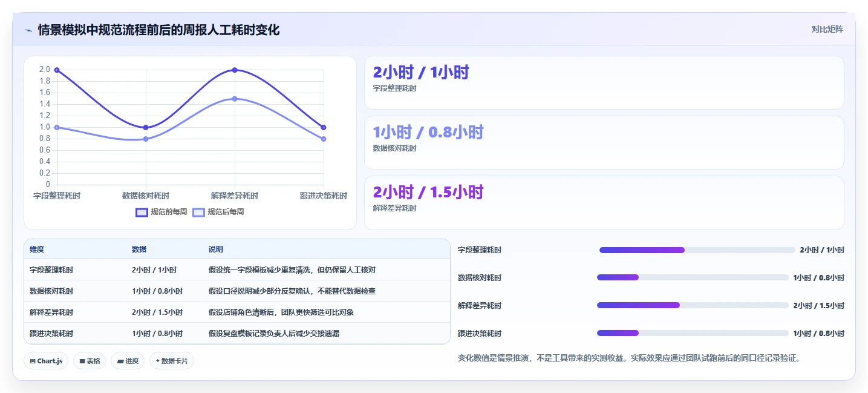Click the Chart.js tag chip
868x393 pixels.
47,361
